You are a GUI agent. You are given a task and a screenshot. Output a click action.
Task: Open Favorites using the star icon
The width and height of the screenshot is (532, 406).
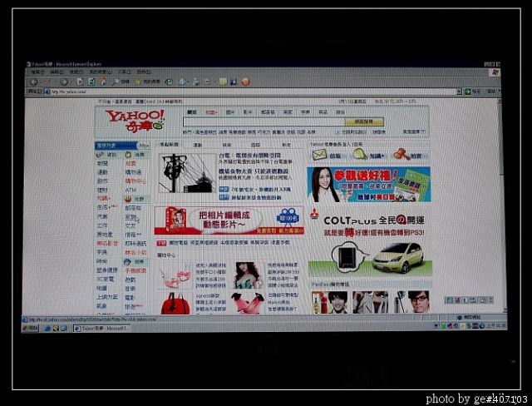point(137,82)
